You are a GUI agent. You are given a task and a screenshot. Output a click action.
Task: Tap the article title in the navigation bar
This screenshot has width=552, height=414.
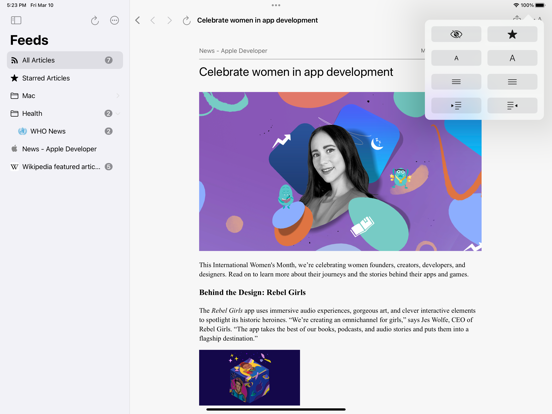click(257, 20)
